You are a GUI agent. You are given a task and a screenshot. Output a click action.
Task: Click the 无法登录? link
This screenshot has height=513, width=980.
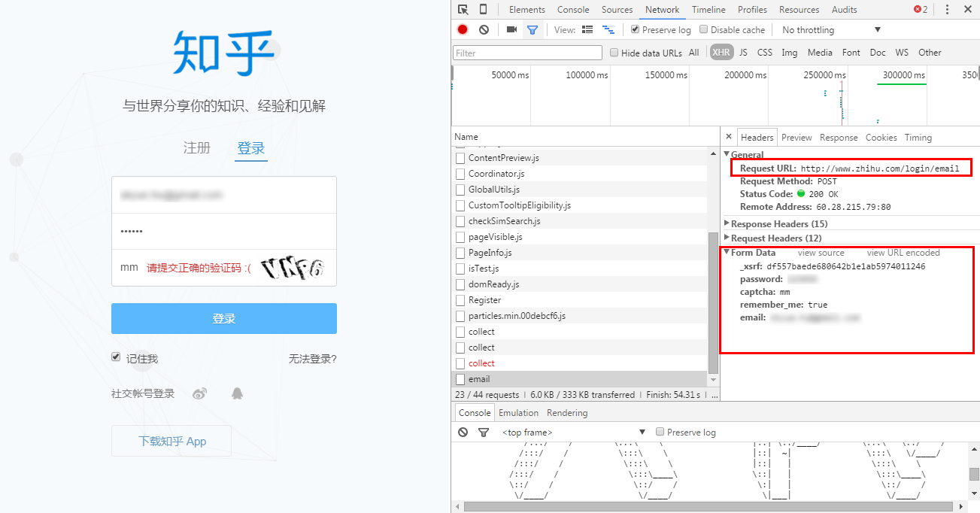pyautogui.click(x=313, y=359)
